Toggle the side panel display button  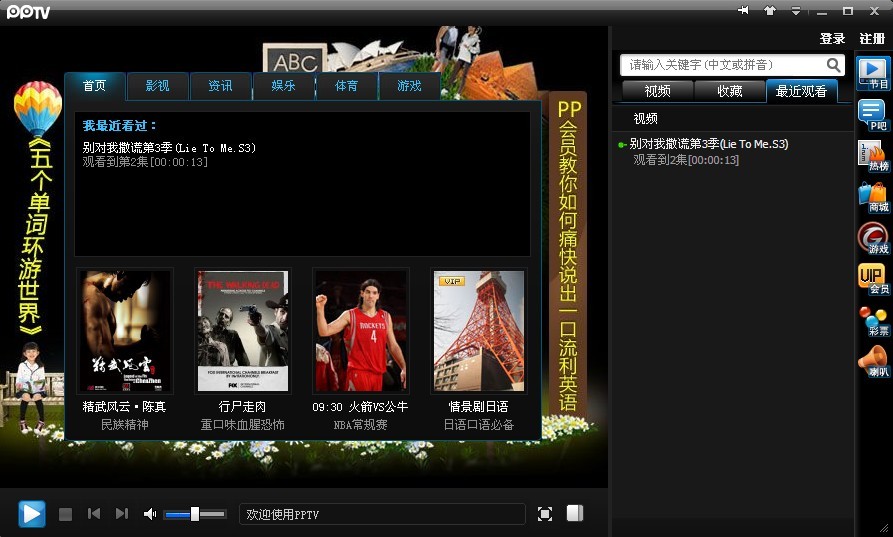(575, 513)
